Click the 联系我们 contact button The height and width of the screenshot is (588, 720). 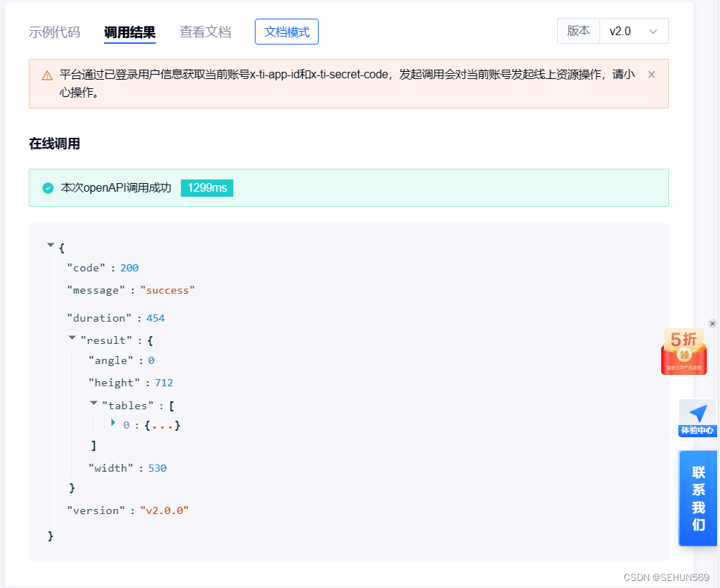[698, 498]
